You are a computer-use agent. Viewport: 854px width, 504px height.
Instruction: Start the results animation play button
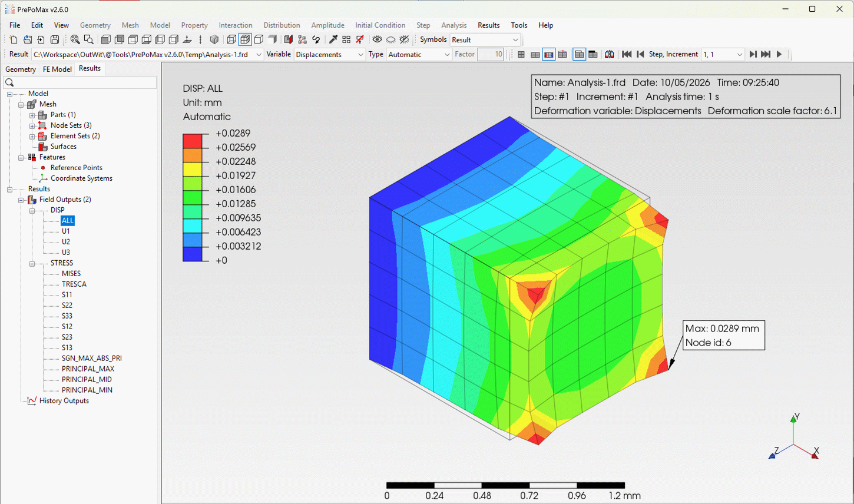point(779,54)
